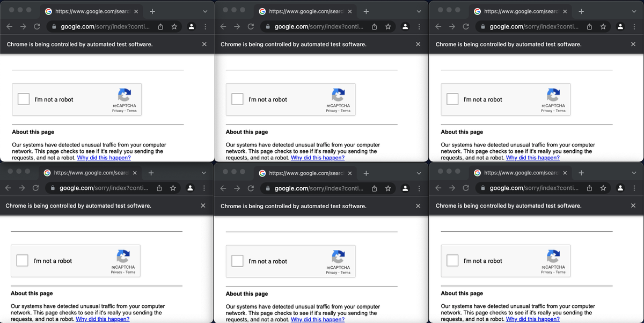Select the google.com/search tab in top-right window
Screen dimensions: 644x323
(x=520, y=11)
